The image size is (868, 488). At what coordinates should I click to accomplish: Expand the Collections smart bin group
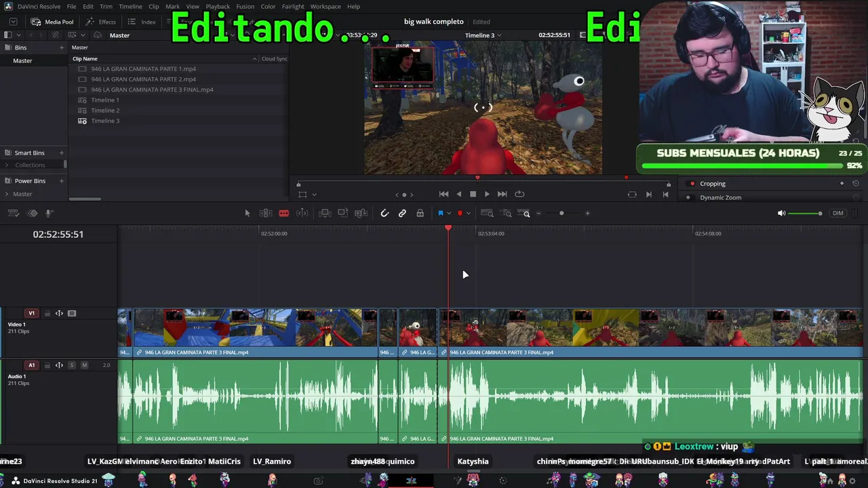[7, 165]
